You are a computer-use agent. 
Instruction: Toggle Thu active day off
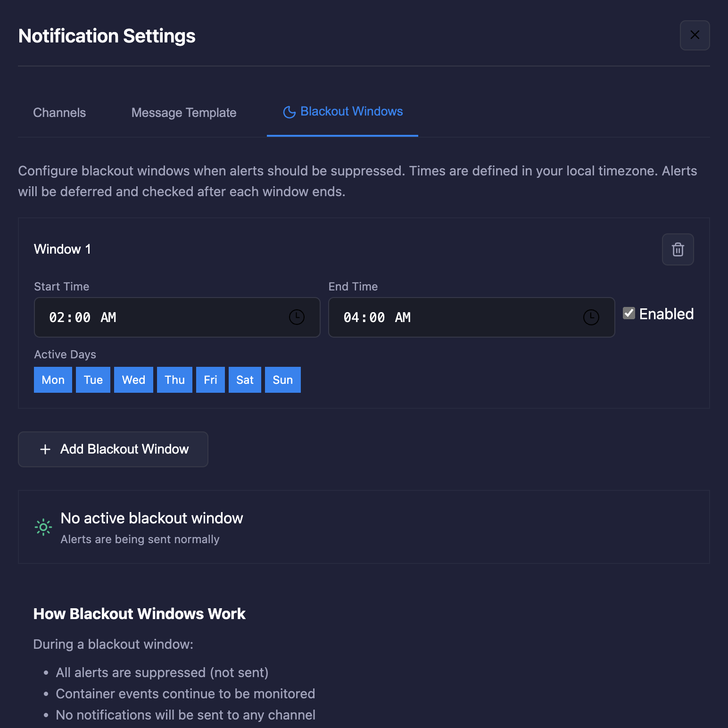coord(174,380)
